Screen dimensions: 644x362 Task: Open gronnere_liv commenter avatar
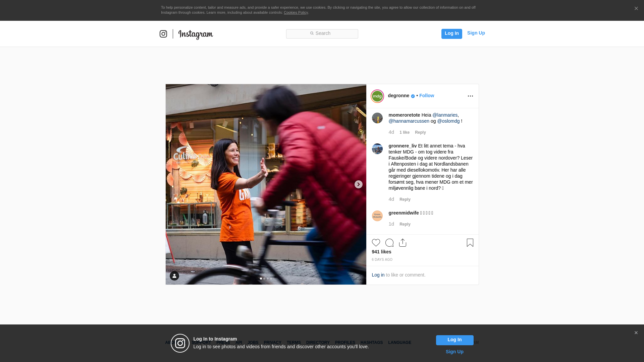[377, 149]
